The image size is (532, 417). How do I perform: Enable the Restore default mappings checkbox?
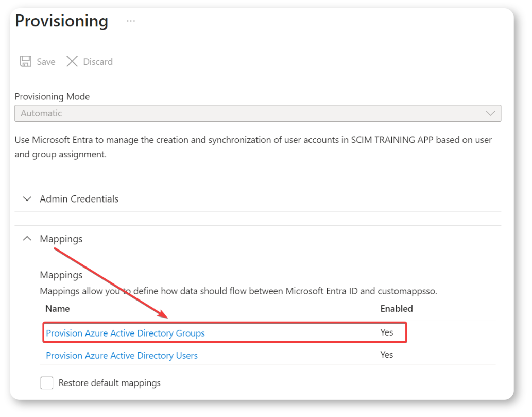(x=47, y=383)
